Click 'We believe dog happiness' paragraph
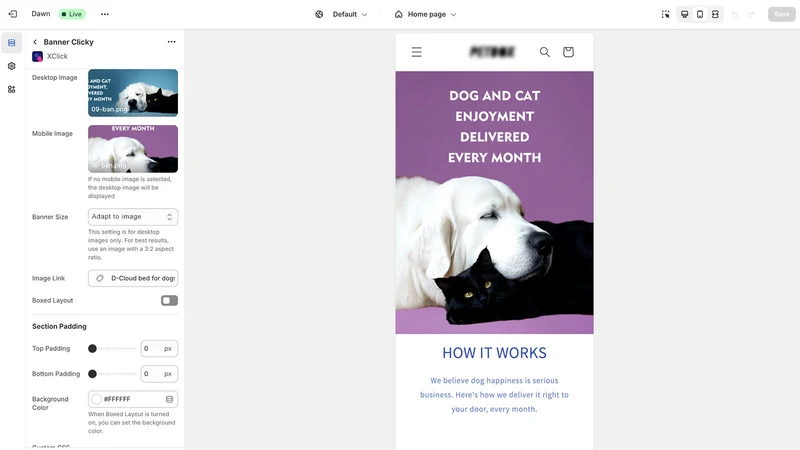 (494, 395)
